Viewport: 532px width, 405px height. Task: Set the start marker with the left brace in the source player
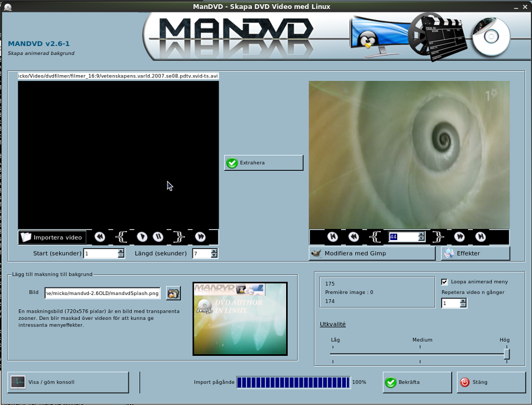coord(121,237)
